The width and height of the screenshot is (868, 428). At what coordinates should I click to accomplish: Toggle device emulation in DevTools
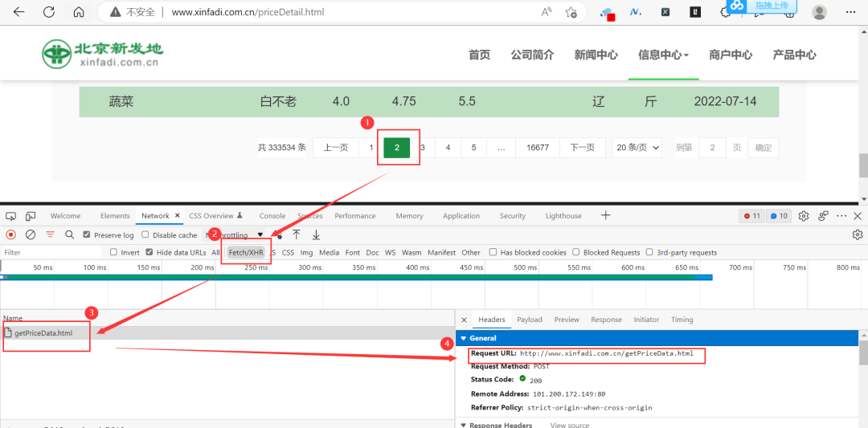(31, 216)
